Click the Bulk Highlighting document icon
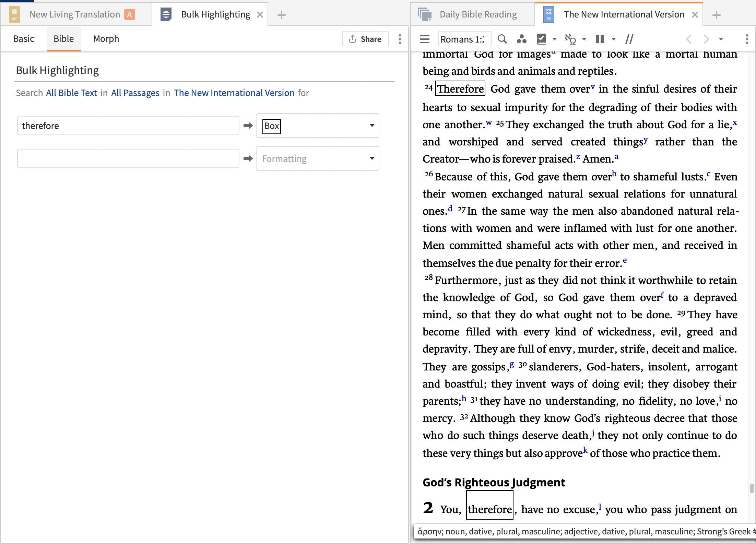This screenshot has width=756, height=544. pos(166,14)
